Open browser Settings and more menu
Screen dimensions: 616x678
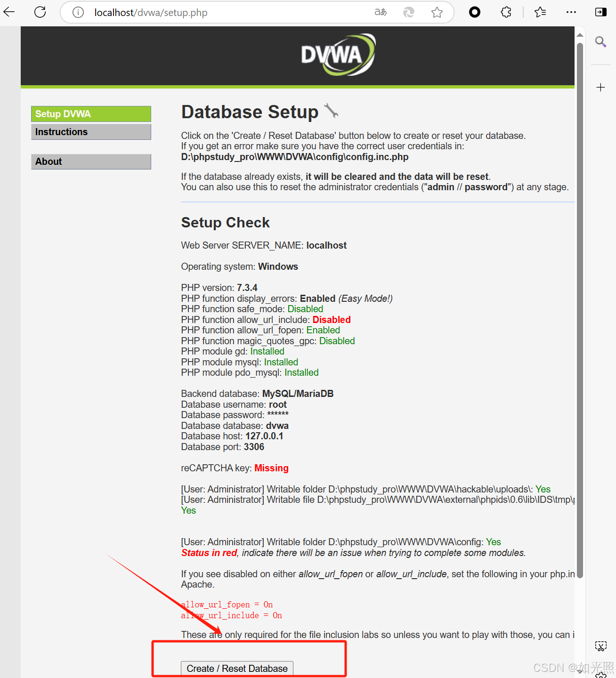point(571,12)
